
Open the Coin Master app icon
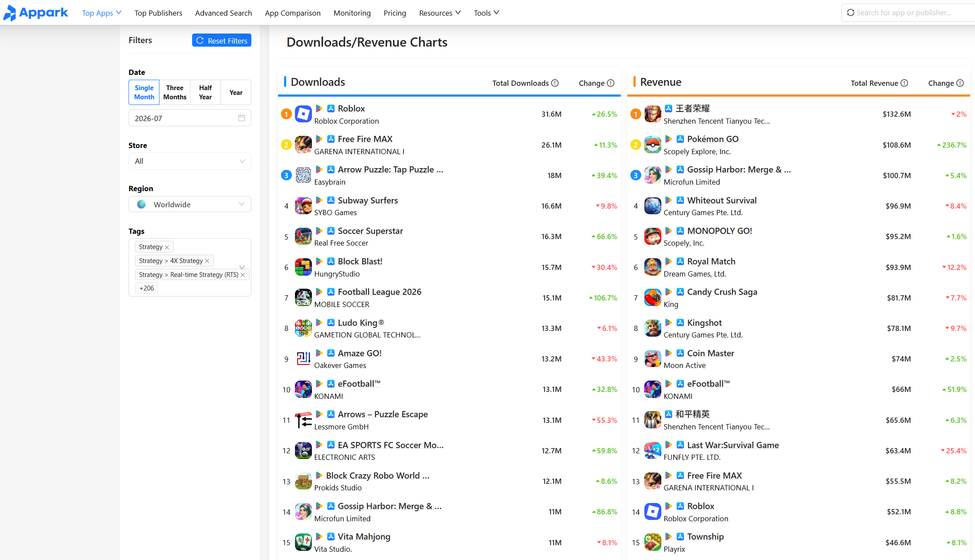click(x=653, y=359)
